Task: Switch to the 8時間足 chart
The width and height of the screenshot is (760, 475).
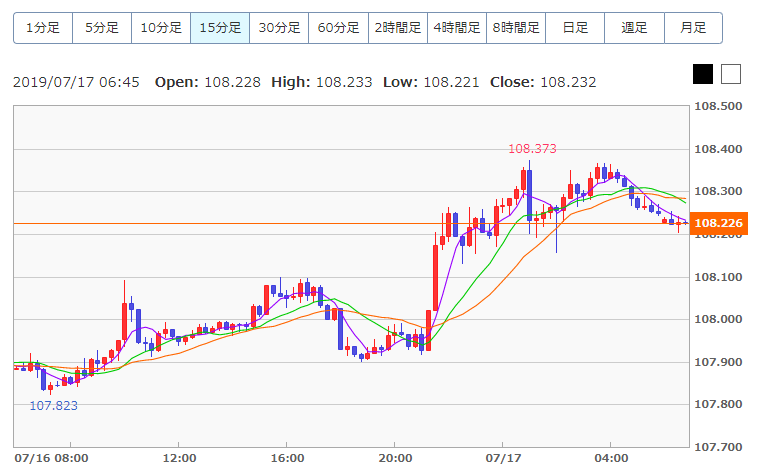Action: point(516,28)
